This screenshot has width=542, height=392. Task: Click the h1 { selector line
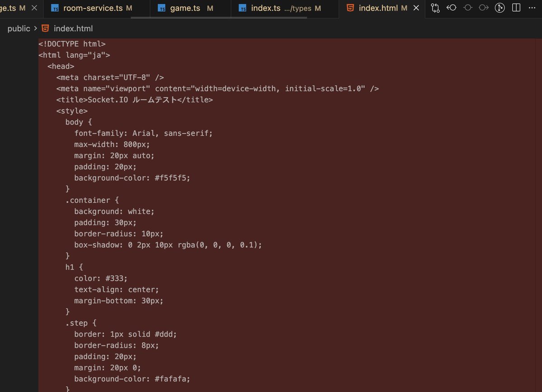pyautogui.click(x=75, y=267)
